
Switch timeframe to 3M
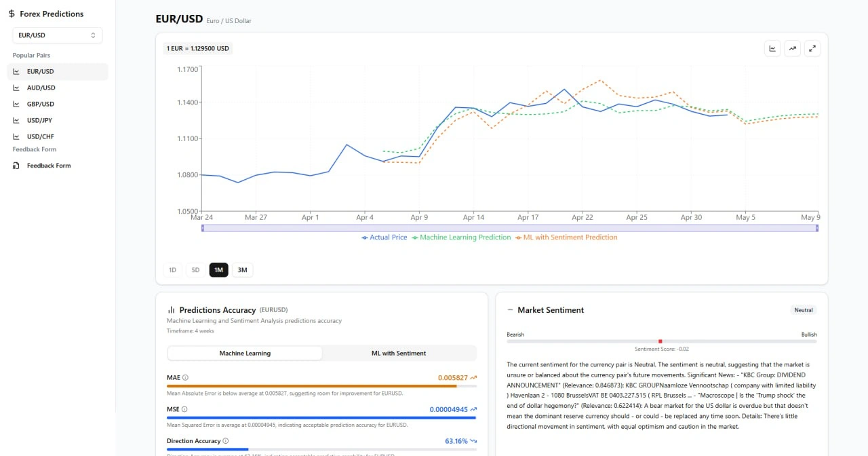(242, 269)
